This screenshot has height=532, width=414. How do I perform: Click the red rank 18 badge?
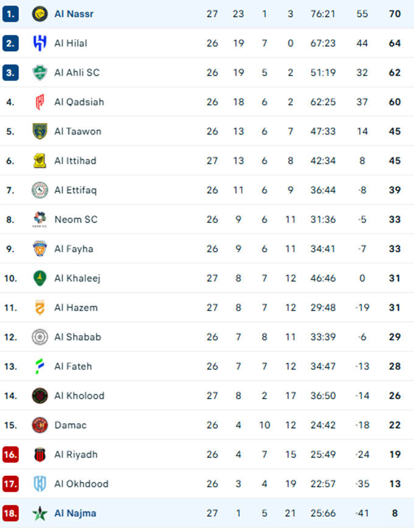pyautogui.click(x=10, y=513)
